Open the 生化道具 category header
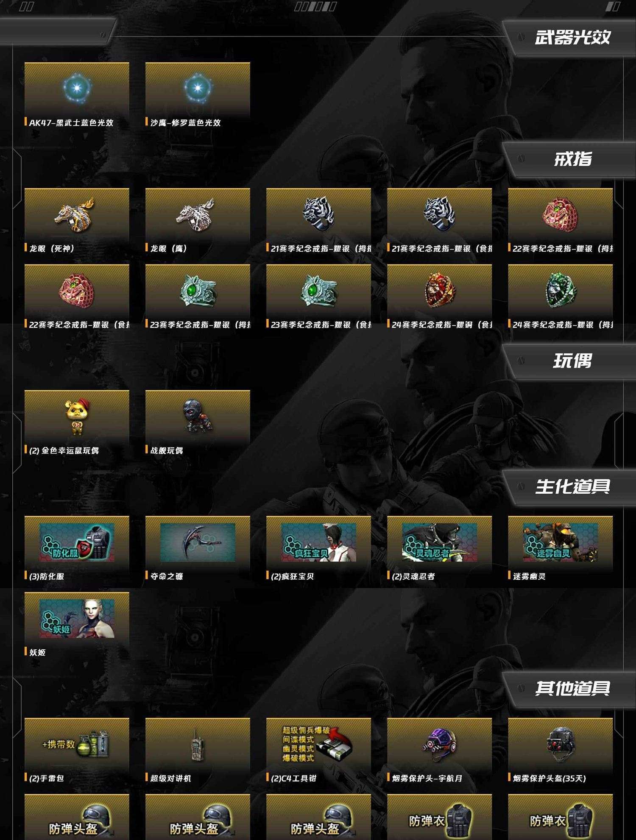Screen dimensions: 636x840 (572, 487)
